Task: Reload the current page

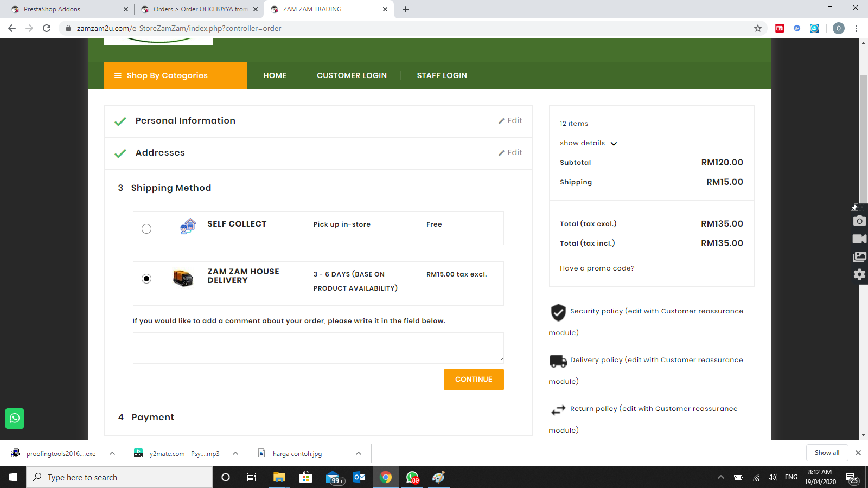Action: [47, 28]
